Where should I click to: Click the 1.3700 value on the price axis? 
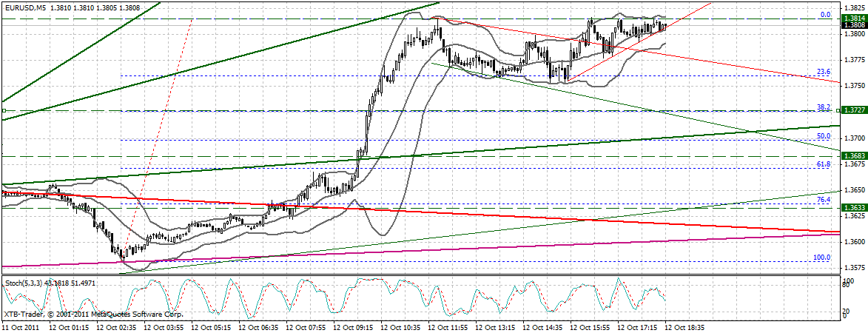click(853, 137)
